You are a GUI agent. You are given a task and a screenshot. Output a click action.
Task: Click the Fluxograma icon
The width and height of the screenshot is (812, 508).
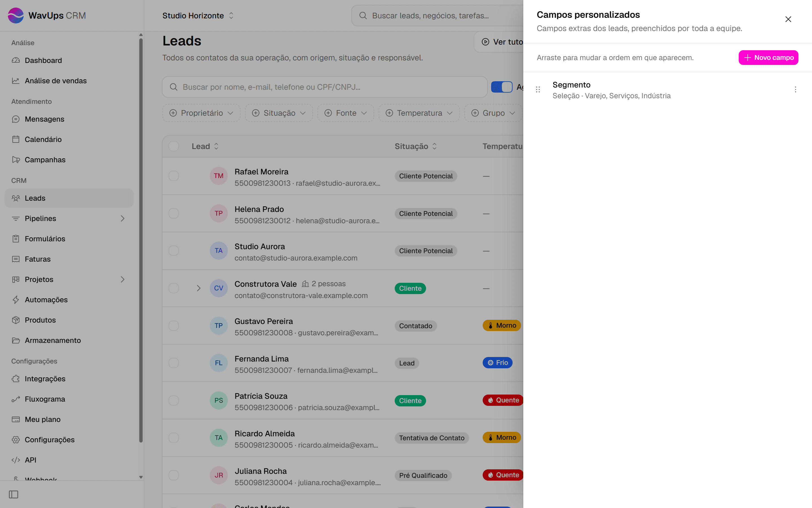[16, 399]
